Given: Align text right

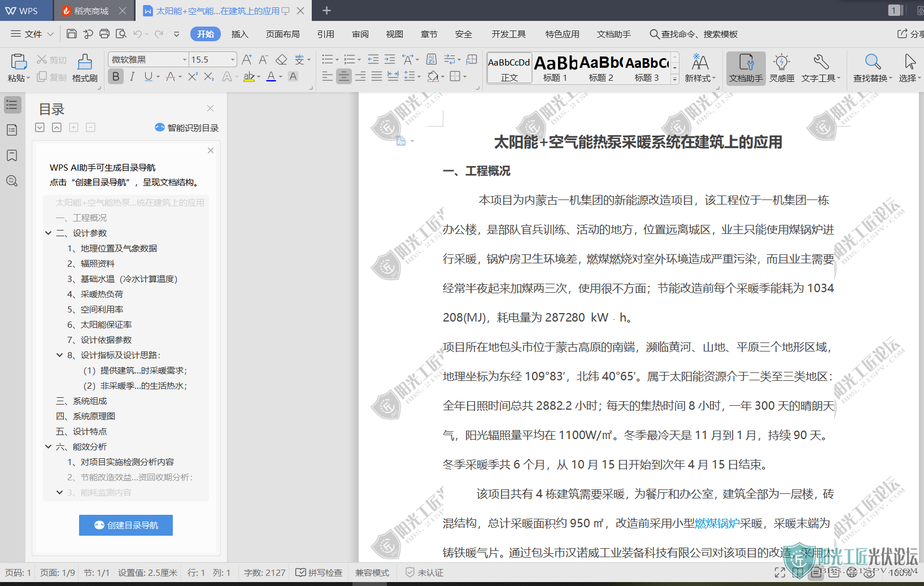Looking at the screenshot, I should point(360,76).
